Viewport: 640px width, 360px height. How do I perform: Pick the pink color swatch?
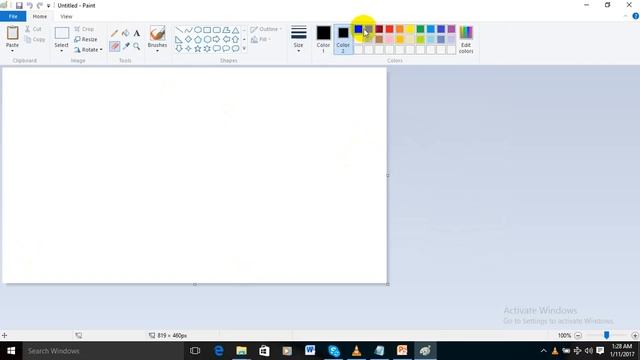pos(389,39)
